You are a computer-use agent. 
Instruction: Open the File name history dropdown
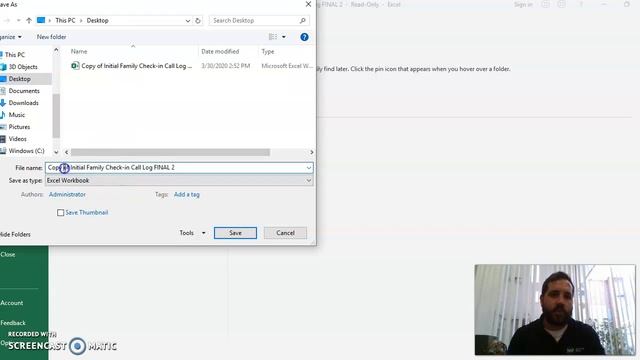(x=309, y=168)
